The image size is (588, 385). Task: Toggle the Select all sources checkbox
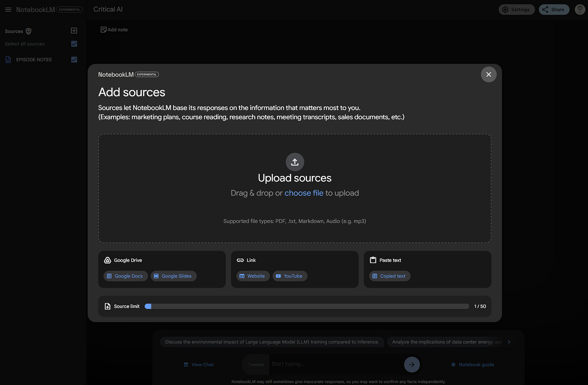(74, 44)
